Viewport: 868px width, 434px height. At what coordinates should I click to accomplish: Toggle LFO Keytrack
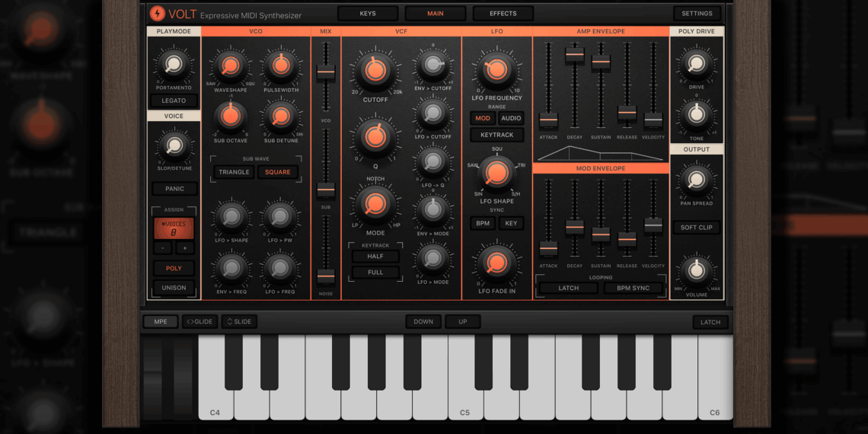coord(497,135)
